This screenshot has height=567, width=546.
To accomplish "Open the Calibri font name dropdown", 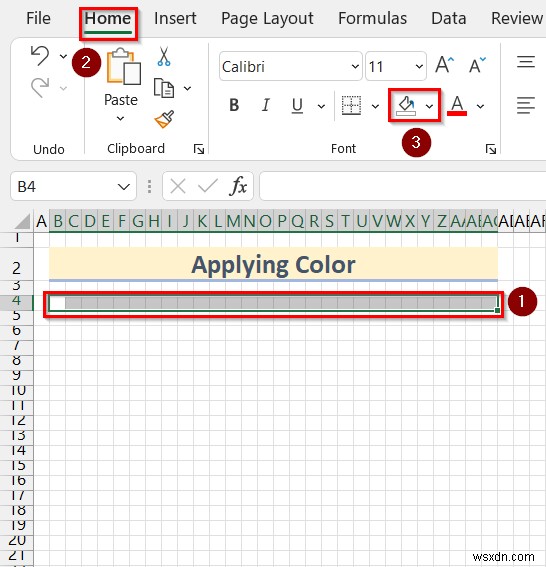I will [x=355, y=66].
